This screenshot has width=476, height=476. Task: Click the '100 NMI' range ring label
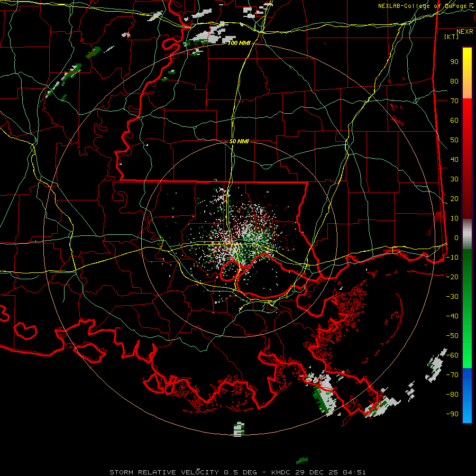pos(239,43)
